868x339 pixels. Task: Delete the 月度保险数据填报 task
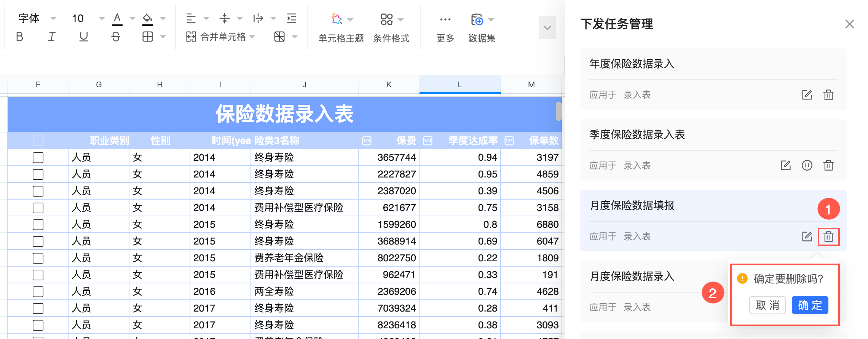point(828,237)
